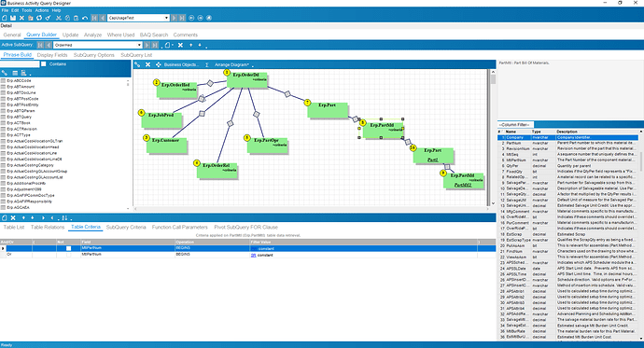The width and height of the screenshot is (644, 348).
Task: Click the Cut scissors icon in main toolbar
Action: pyautogui.click(x=59, y=18)
